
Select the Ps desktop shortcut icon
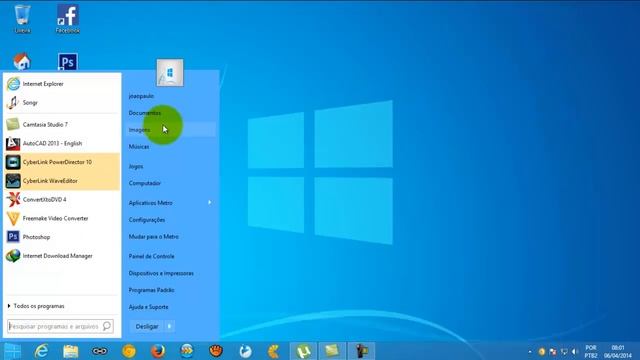(x=67, y=62)
